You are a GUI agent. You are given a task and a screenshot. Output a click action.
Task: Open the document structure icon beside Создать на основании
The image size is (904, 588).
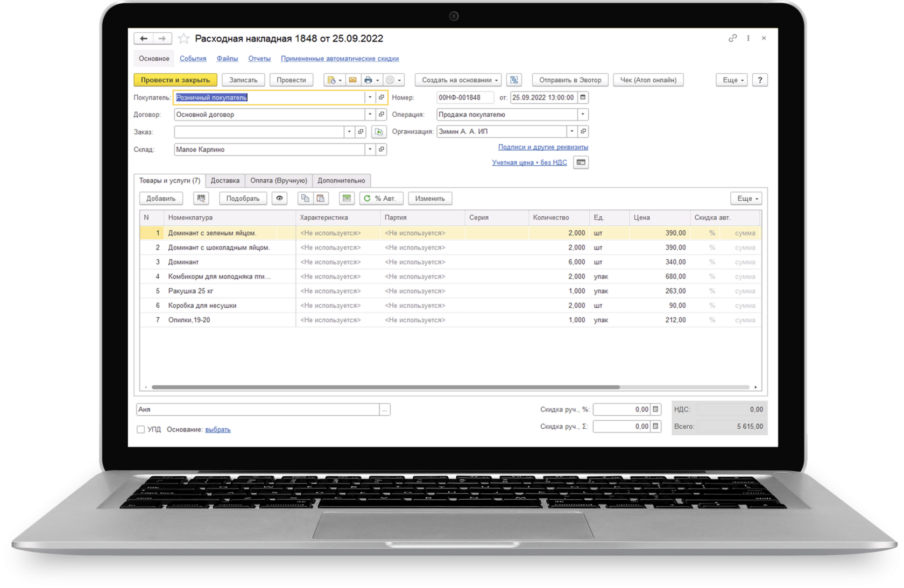[514, 80]
